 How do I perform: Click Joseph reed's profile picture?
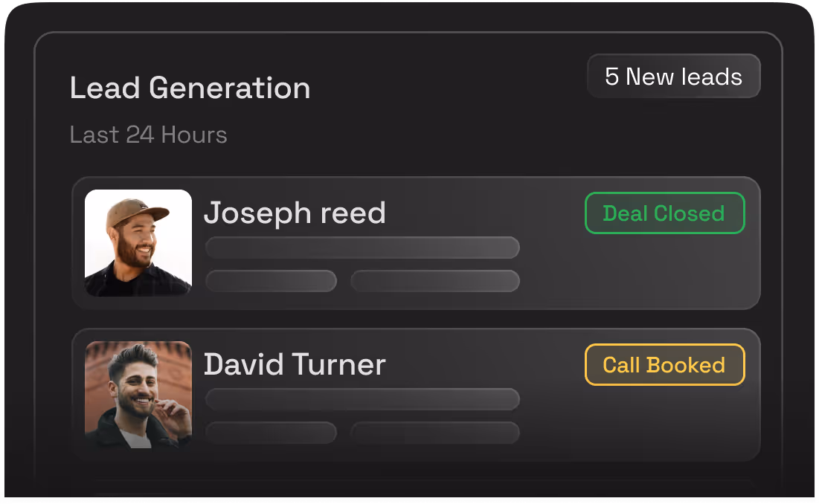pyautogui.click(x=138, y=242)
